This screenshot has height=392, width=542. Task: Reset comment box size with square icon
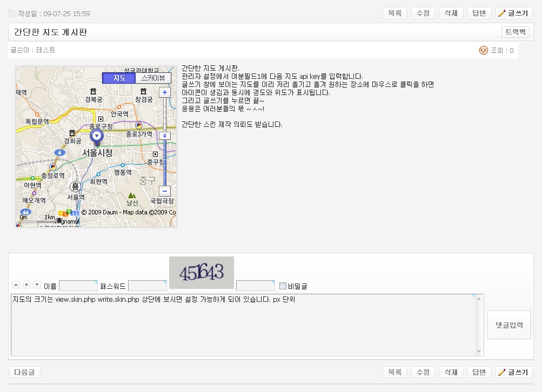click(x=26, y=285)
